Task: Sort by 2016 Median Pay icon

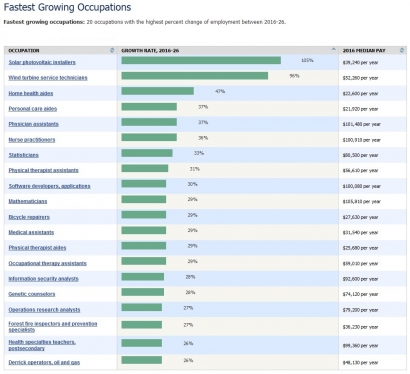Action: pos(402,50)
